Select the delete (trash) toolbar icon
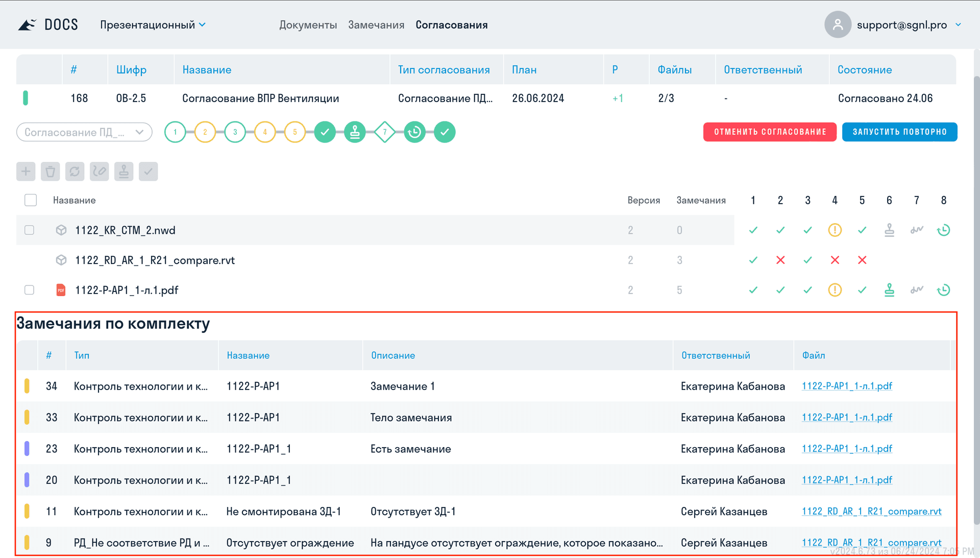Screen dimensions: 980x558 pyautogui.click(x=50, y=171)
